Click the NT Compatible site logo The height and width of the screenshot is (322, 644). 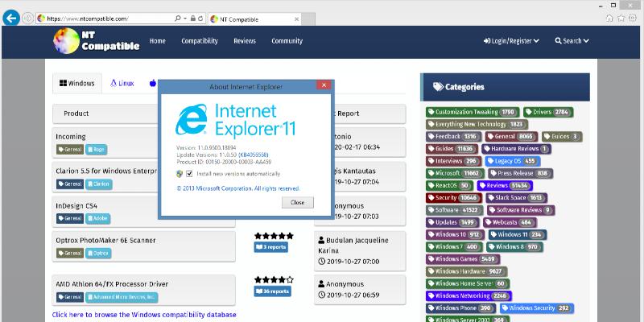point(97,41)
